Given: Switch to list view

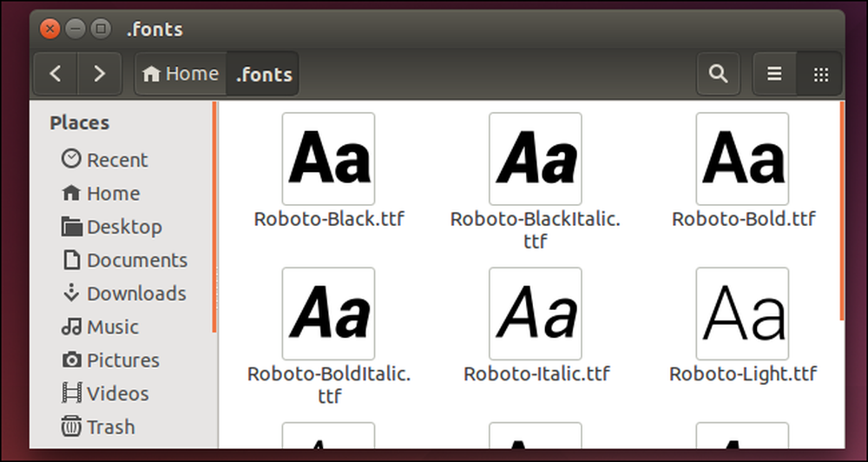Looking at the screenshot, I should coord(774,74).
